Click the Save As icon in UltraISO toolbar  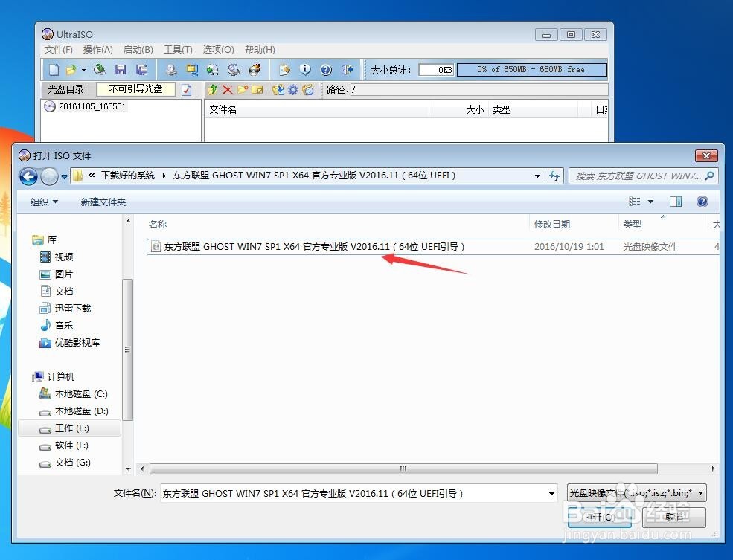[x=141, y=70]
